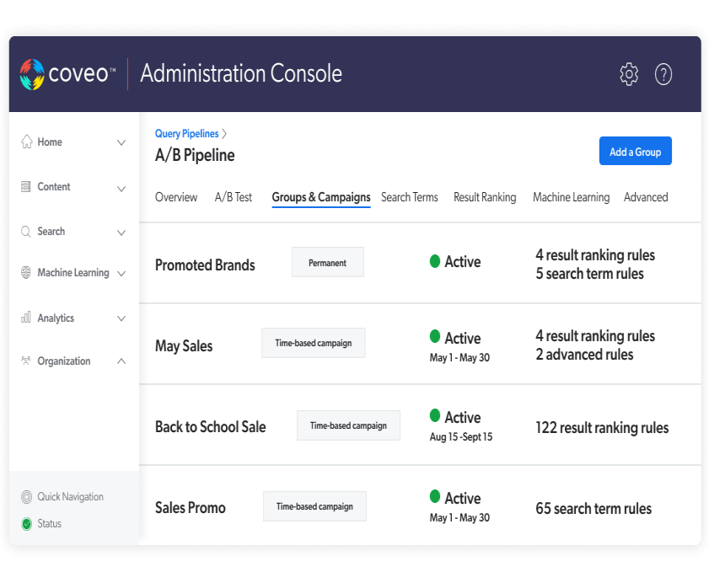This screenshot has width=709, height=588.
Task: Click the Coveo logo
Action: [68, 74]
